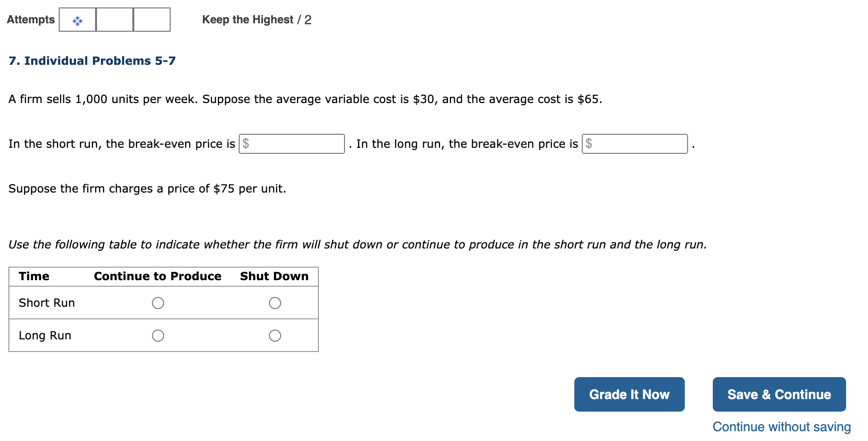
Task: Click the Long Run row label
Action: click(45, 335)
